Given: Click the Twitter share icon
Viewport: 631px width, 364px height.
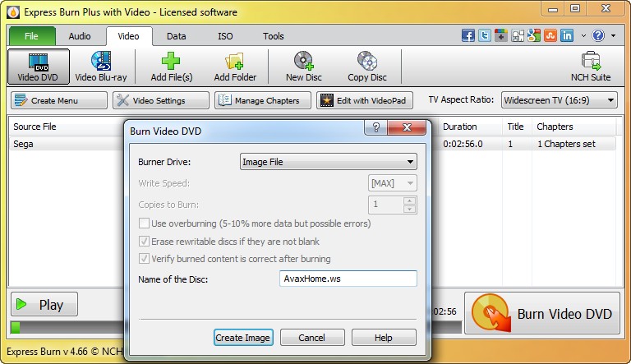Looking at the screenshot, I should click(485, 36).
